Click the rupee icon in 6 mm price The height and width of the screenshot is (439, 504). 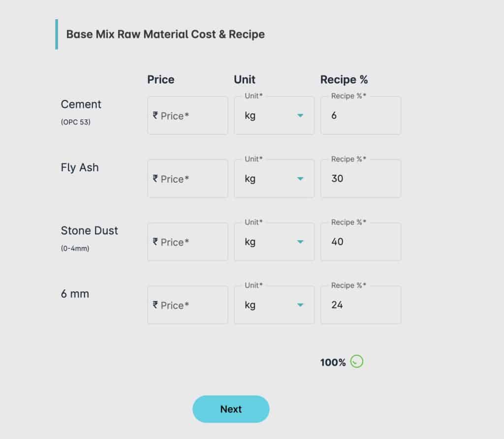click(x=155, y=305)
